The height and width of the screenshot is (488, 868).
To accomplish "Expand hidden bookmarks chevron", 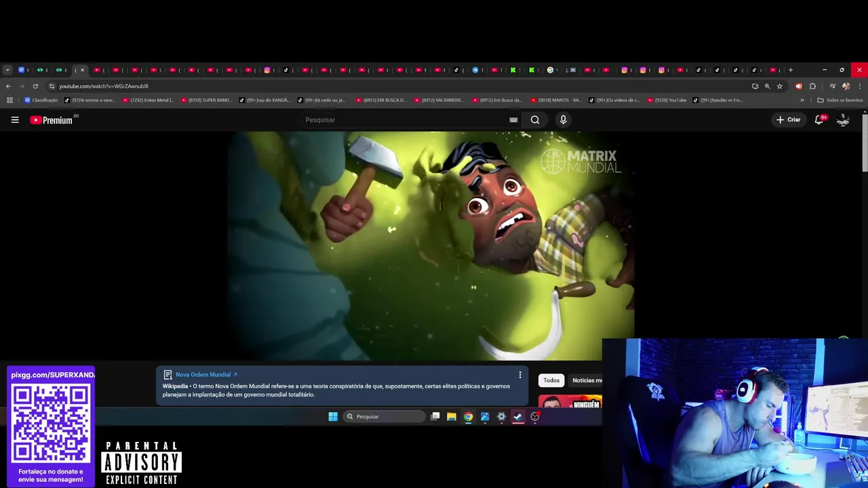I will 802,100.
